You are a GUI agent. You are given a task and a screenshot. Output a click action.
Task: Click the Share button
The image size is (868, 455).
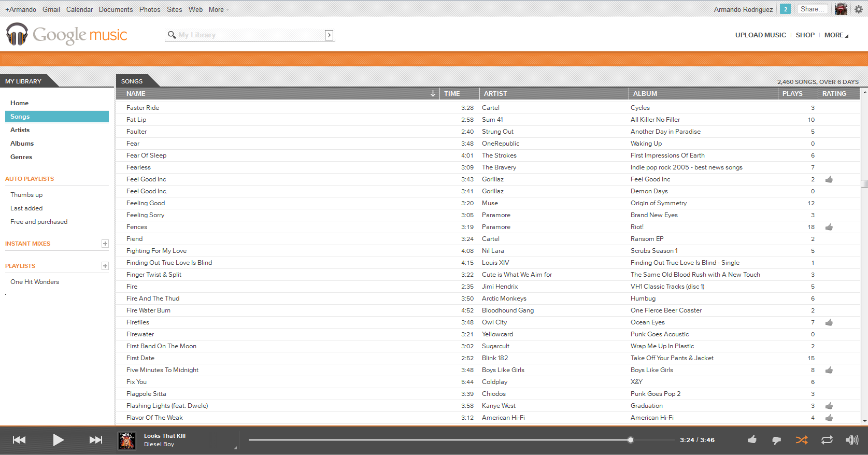pos(812,9)
